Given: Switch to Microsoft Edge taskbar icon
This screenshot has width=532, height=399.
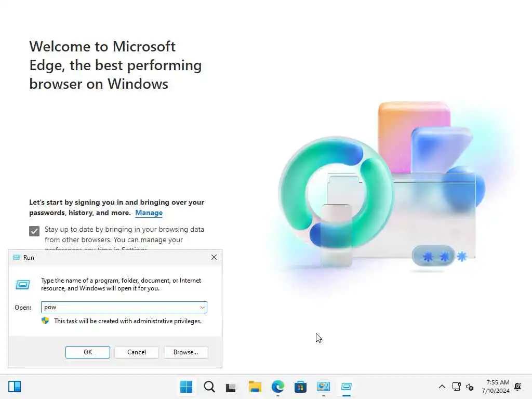Looking at the screenshot, I should (278, 387).
